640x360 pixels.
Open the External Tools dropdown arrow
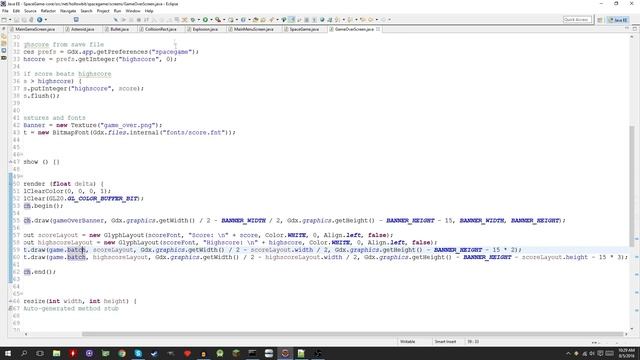click(x=224, y=20)
